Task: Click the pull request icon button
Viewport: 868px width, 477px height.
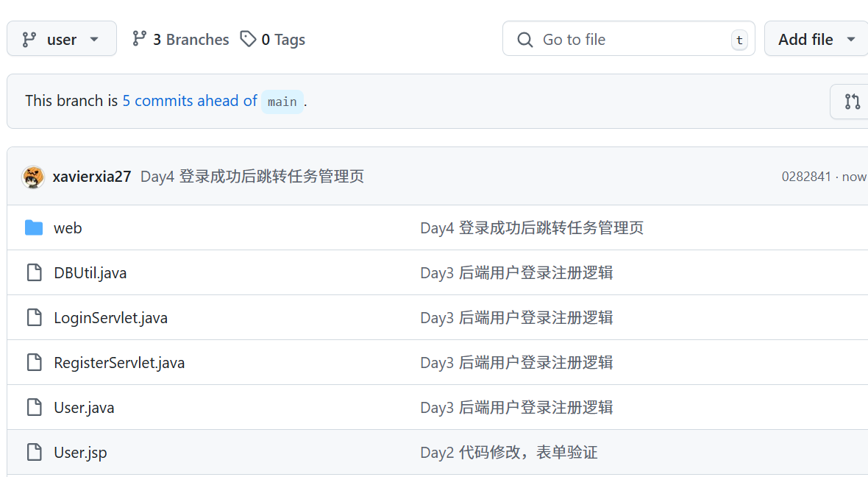Action: 852,102
